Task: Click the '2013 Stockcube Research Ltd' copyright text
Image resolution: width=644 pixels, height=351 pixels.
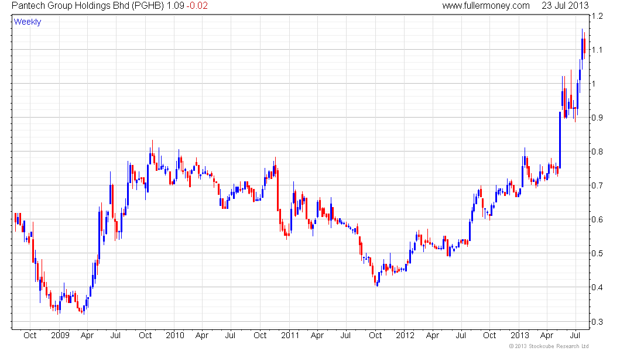Action: tap(549, 346)
